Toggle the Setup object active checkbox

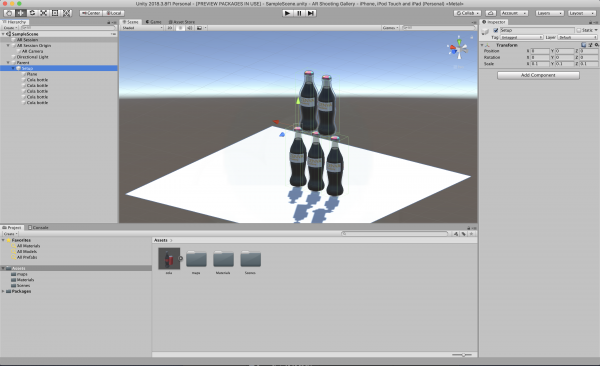[x=496, y=30]
